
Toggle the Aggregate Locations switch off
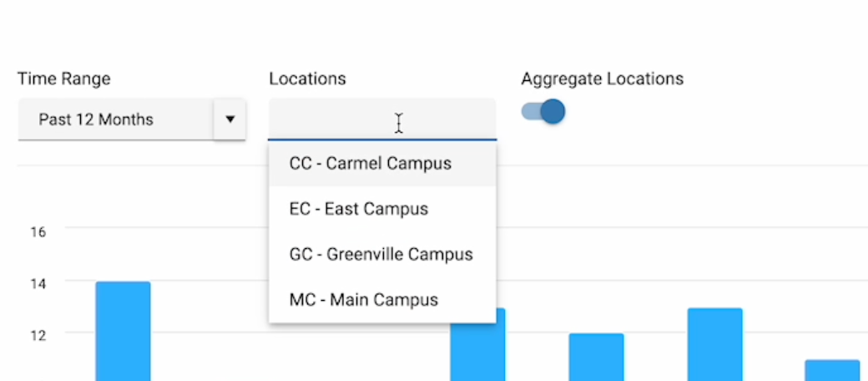(x=544, y=111)
